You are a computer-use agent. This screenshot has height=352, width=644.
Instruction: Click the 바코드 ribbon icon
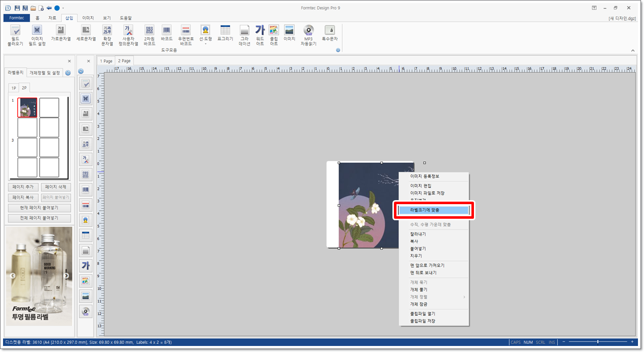(167, 33)
